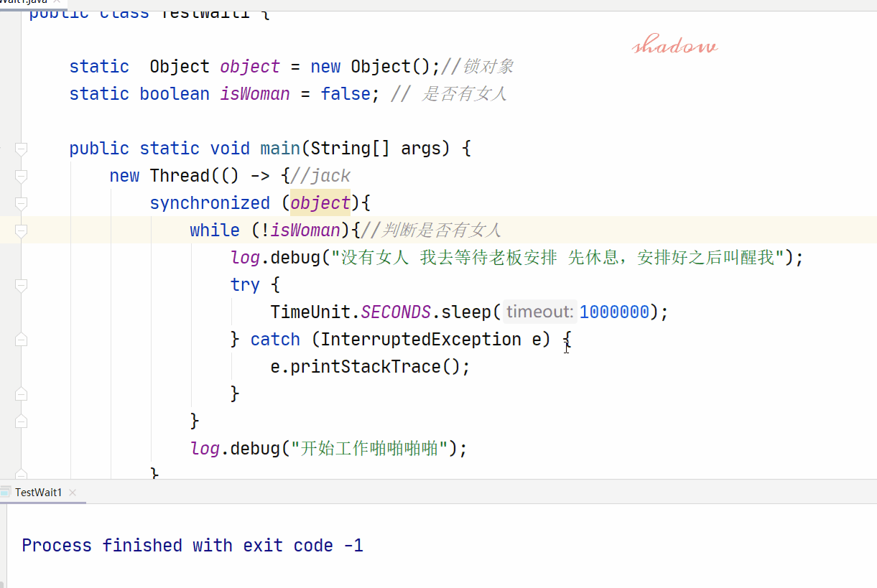This screenshot has width=877, height=588.
Task: Click the //锁对象 comment
Action: [478, 67]
